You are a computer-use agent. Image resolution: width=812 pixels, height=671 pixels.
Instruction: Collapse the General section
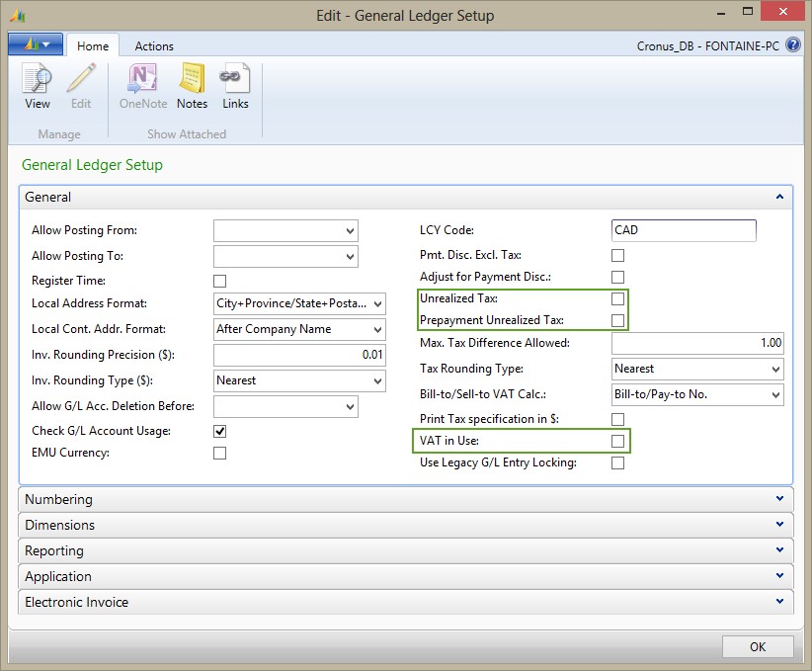(779, 197)
